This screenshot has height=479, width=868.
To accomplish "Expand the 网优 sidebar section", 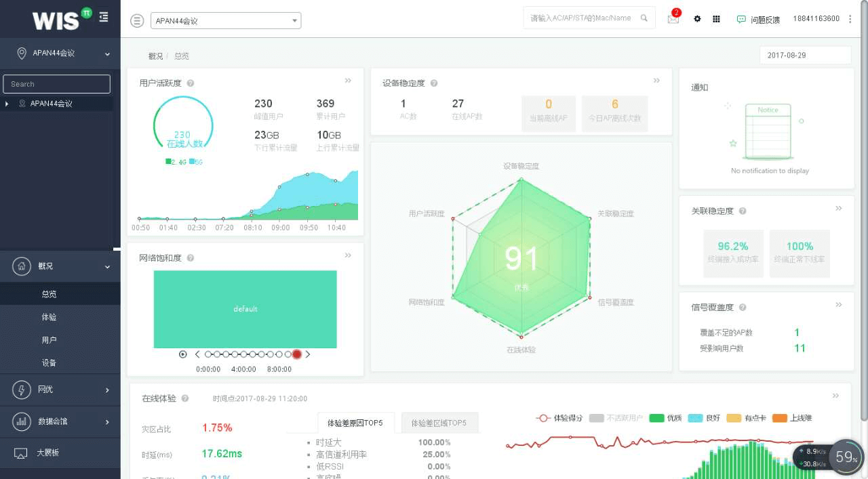I will pos(60,390).
